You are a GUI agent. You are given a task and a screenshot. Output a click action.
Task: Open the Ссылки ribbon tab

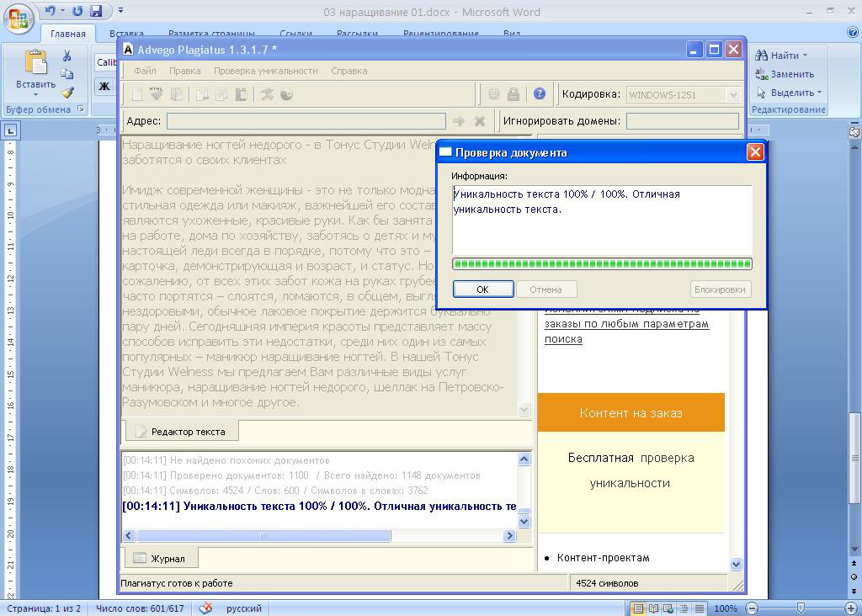pos(295,34)
